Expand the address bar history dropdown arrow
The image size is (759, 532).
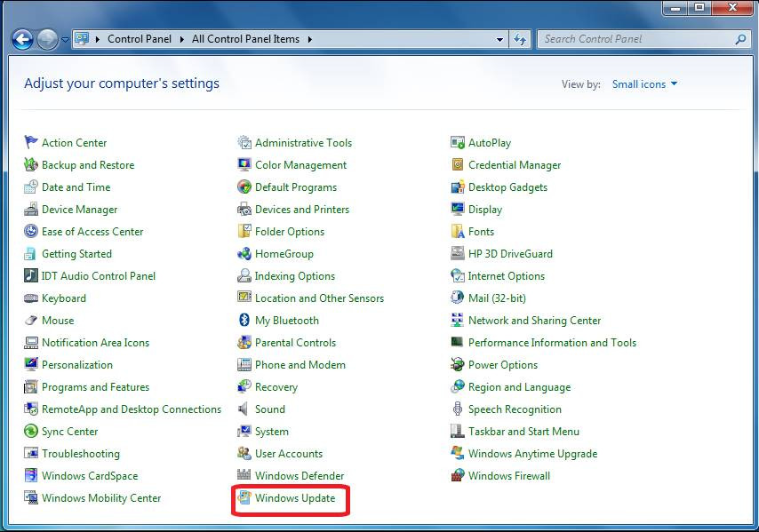click(x=500, y=39)
